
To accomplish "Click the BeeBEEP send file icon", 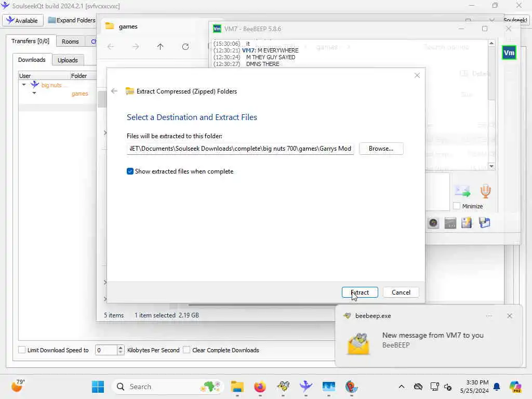I will [x=462, y=191].
